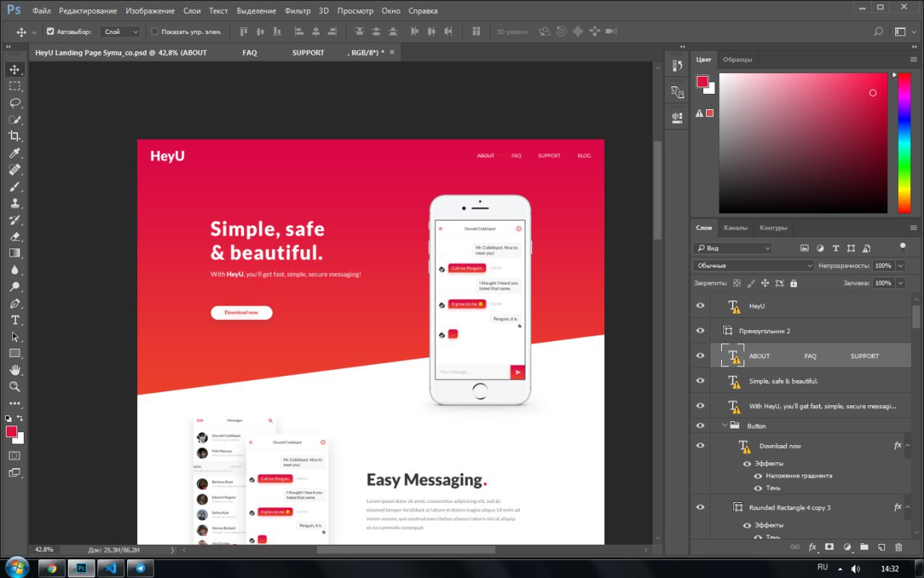Hide the Download now layer
This screenshot has height=578, width=924.
(x=699, y=445)
